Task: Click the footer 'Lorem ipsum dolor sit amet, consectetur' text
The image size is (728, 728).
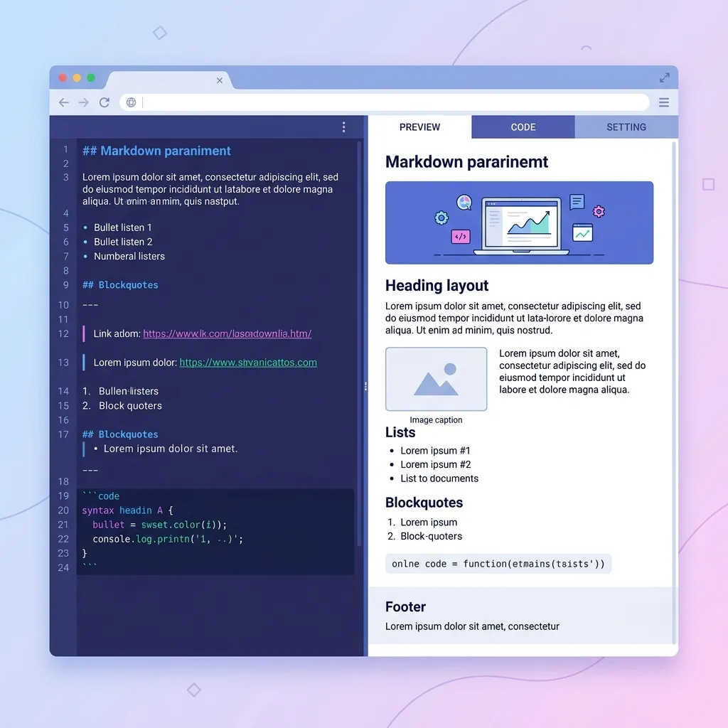Action: click(x=472, y=626)
